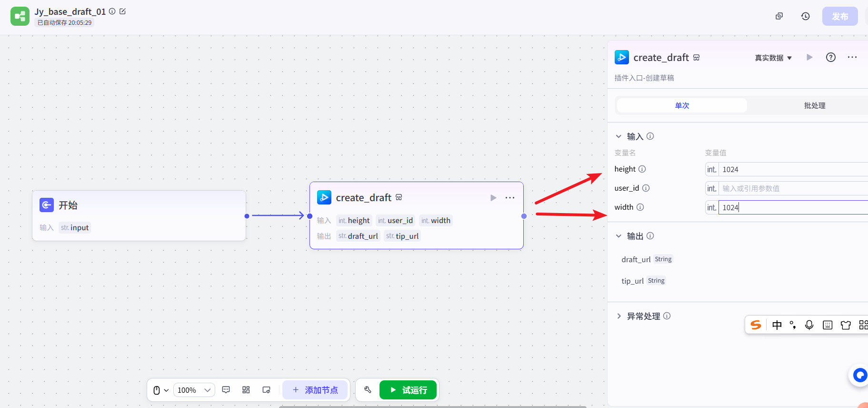The image size is (868, 408).
Task: Click the comment icon in bottom toolbar
Action: pyautogui.click(x=226, y=390)
